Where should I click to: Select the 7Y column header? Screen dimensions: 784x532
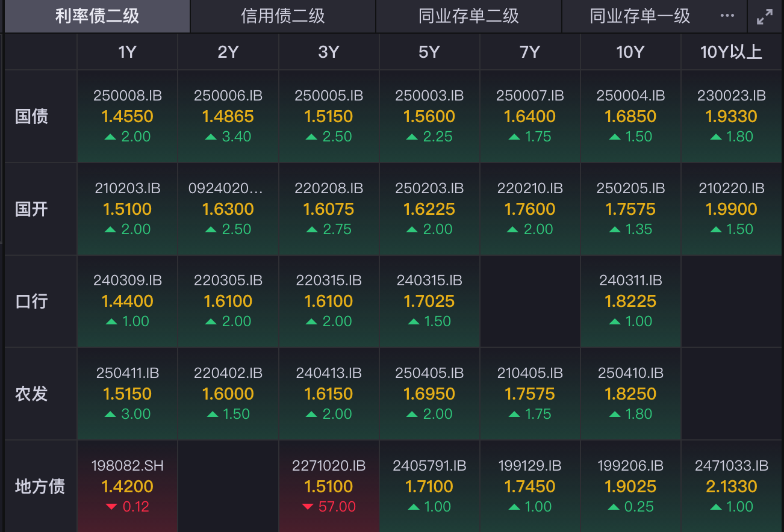point(530,52)
